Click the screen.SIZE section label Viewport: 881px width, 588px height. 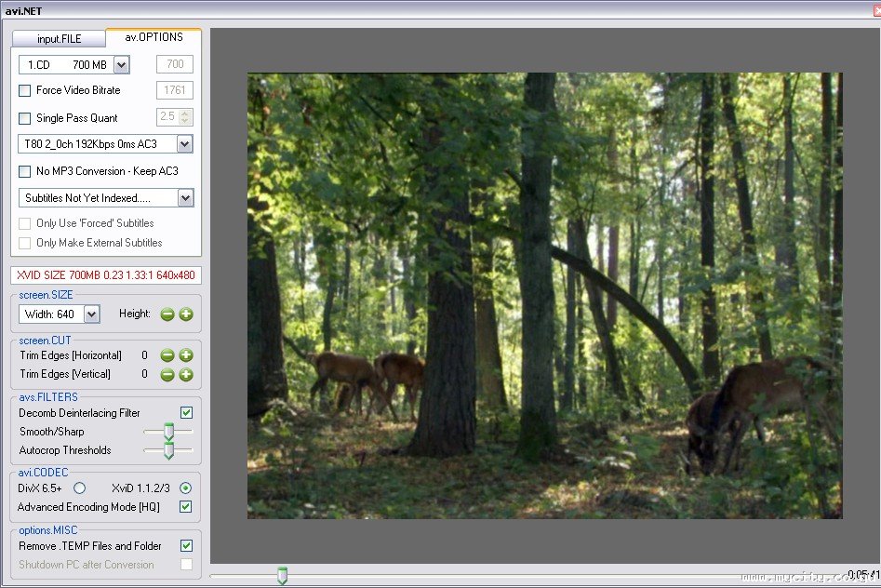(x=47, y=295)
